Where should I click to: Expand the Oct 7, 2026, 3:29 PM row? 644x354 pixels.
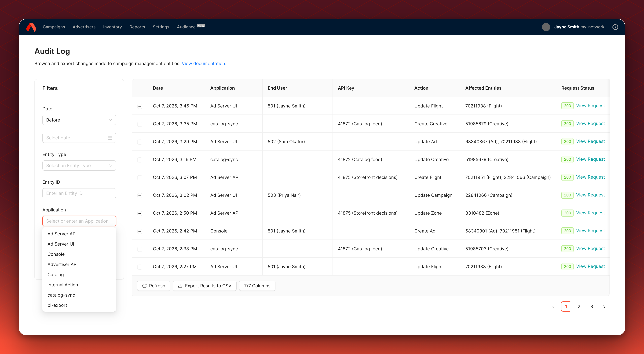[x=140, y=142]
